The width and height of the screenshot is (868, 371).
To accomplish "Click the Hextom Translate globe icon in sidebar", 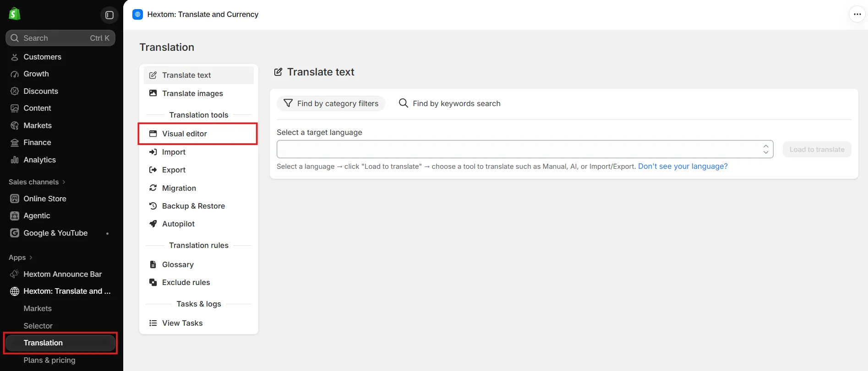I will coord(15,291).
